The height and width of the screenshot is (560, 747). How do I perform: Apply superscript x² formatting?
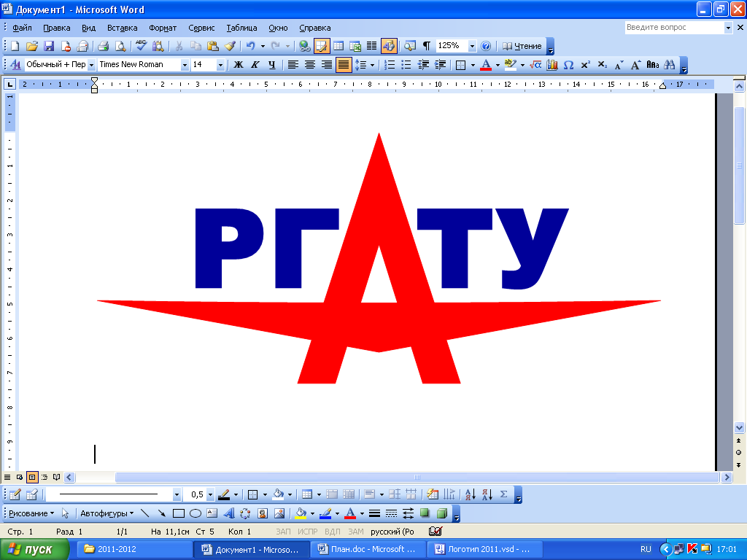(x=586, y=65)
